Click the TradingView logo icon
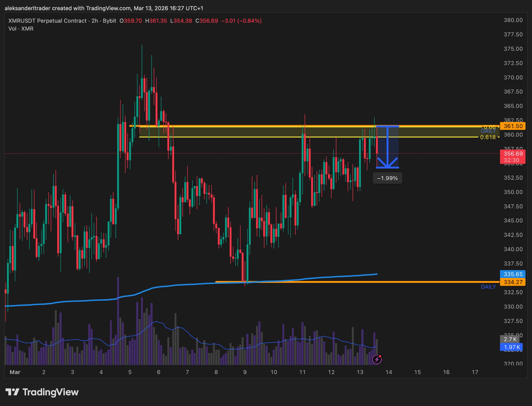 coord(12,392)
